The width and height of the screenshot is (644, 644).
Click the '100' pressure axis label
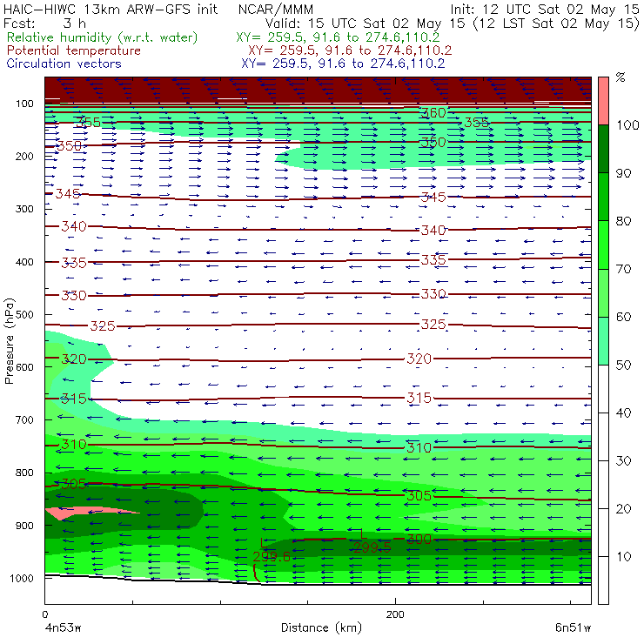point(24,104)
